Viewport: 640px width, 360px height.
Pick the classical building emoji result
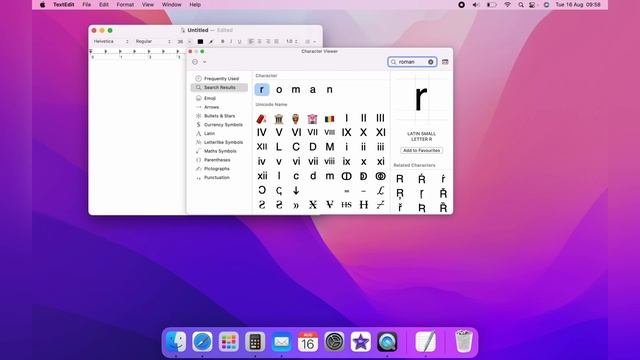point(279,118)
